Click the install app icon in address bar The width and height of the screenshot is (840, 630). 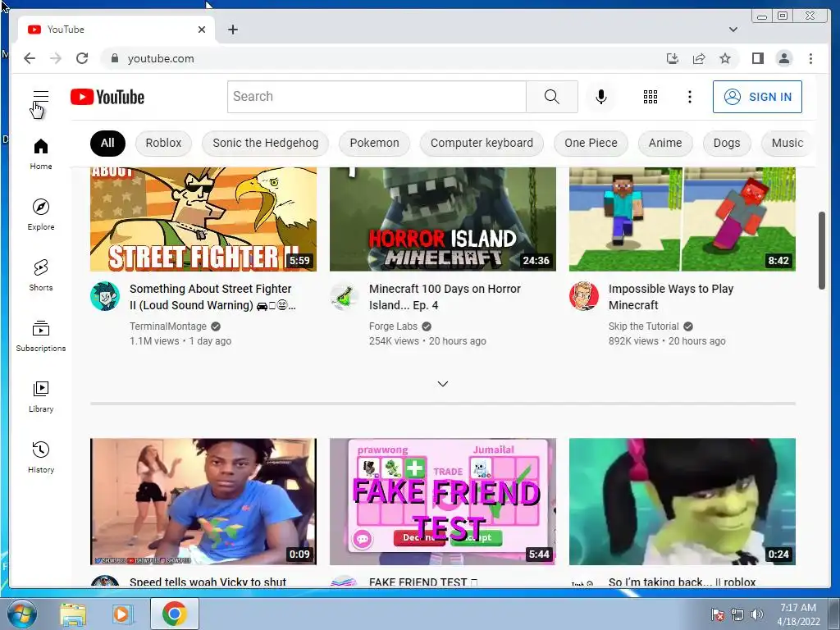click(x=673, y=58)
